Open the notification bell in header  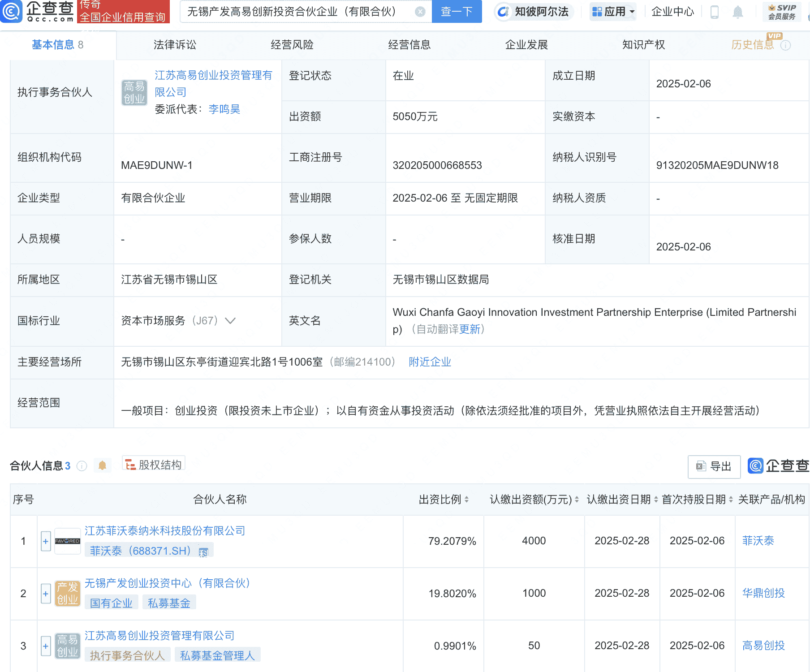(737, 12)
